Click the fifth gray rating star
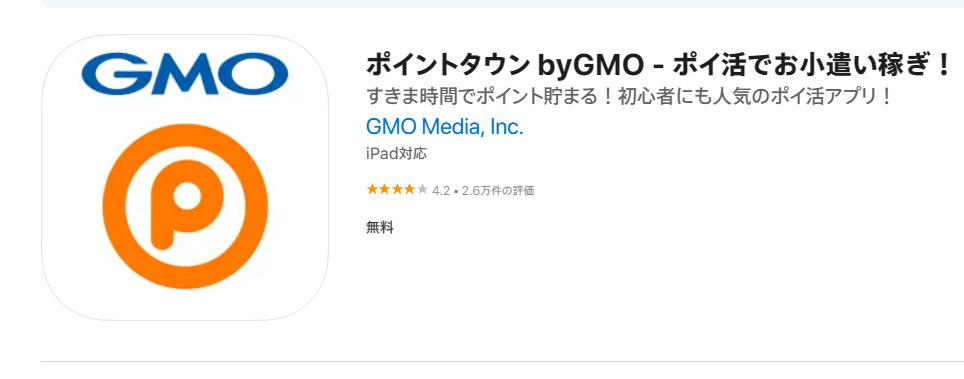This screenshot has width=964, height=379. pos(422,190)
